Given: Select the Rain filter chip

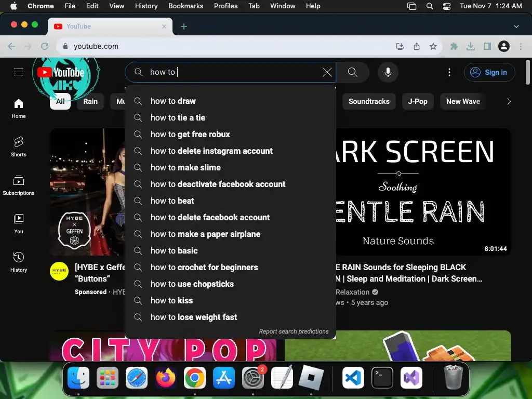Looking at the screenshot, I should pos(90,101).
